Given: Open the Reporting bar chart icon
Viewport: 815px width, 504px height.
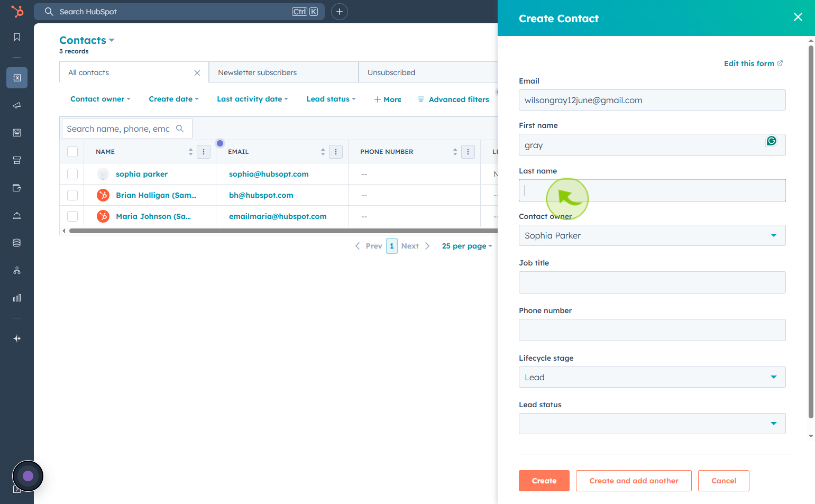Looking at the screenshot, I should 17,298.
